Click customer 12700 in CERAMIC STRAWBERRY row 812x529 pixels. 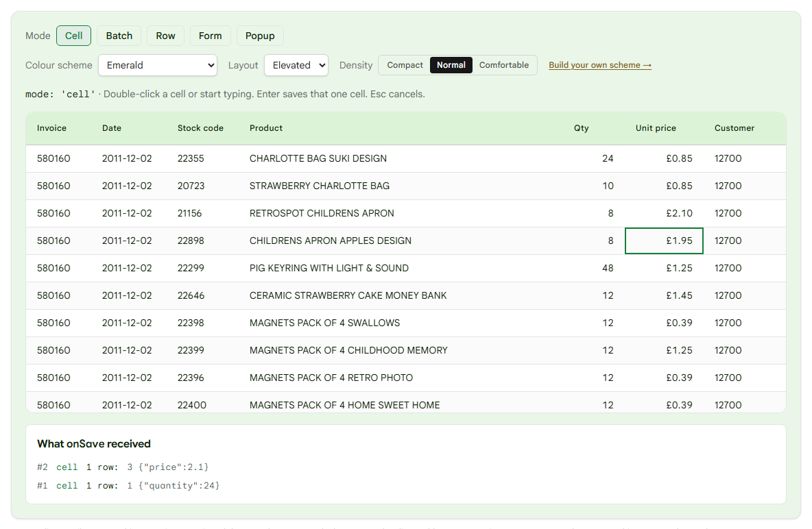(745, 295)
